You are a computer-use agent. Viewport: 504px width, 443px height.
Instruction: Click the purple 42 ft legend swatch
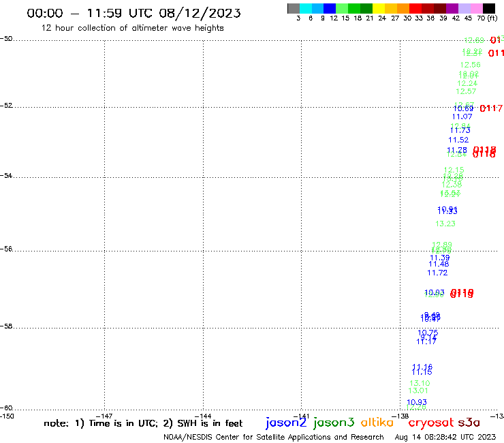pos(452,8)
